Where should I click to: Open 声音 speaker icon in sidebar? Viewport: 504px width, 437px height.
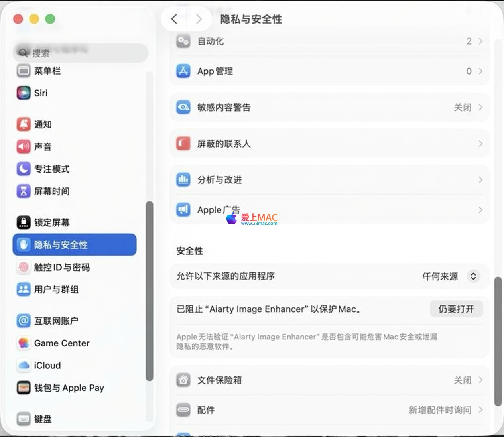24,147
